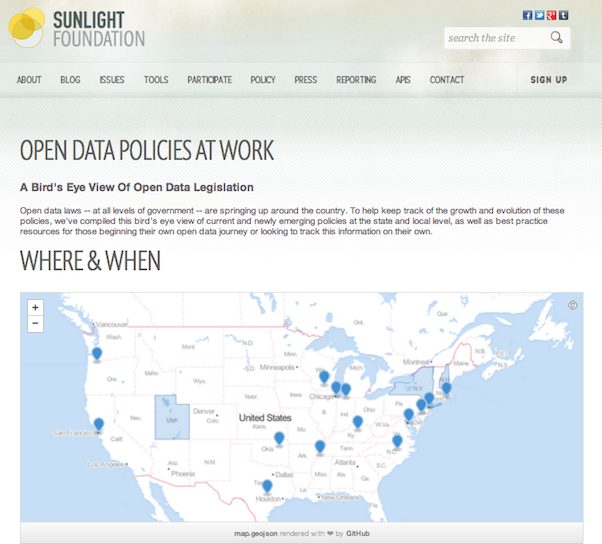Screen dimensions: 602x544
Task: Focus the 'search the site' field
Action: point(494,38)
